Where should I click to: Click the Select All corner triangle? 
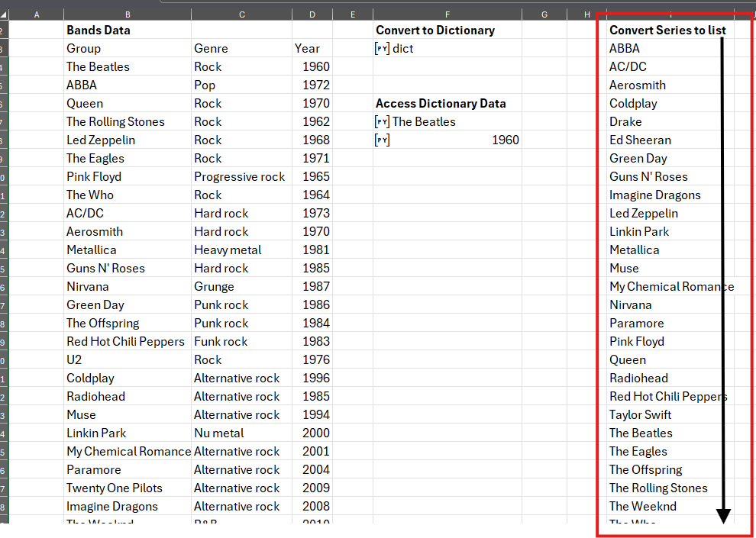click(4, 15)
